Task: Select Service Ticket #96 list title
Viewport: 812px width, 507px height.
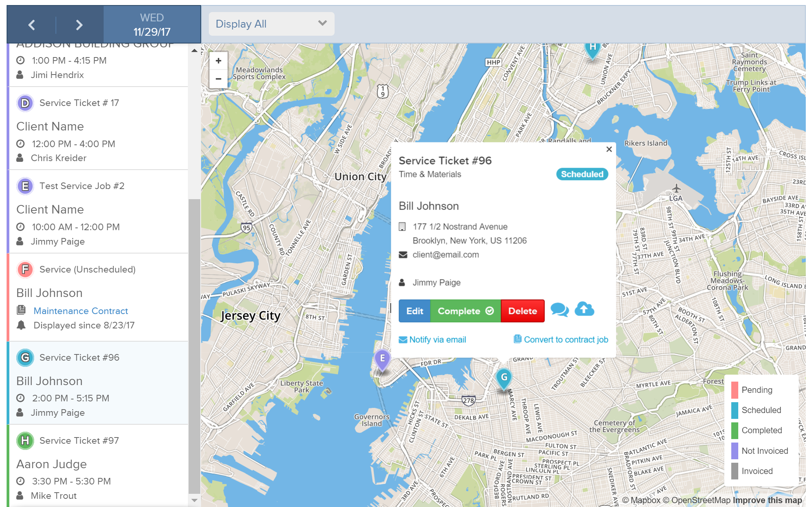Action: (79, 358)
